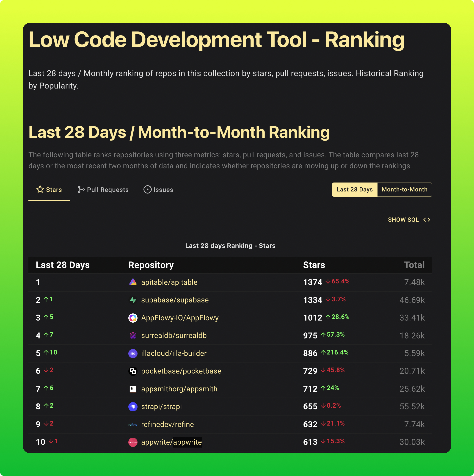Click the supabase lightning bolt icon
The height and width of the screenshot is (476, 474).
pyautogui.click(x=133, y=300)
